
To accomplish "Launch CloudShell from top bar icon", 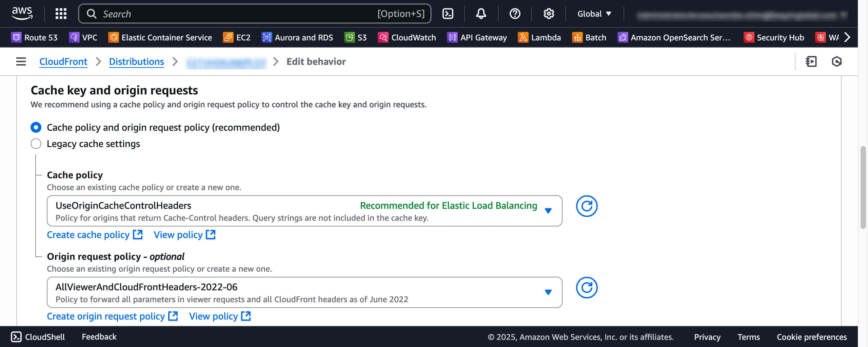I will [448, 14].
